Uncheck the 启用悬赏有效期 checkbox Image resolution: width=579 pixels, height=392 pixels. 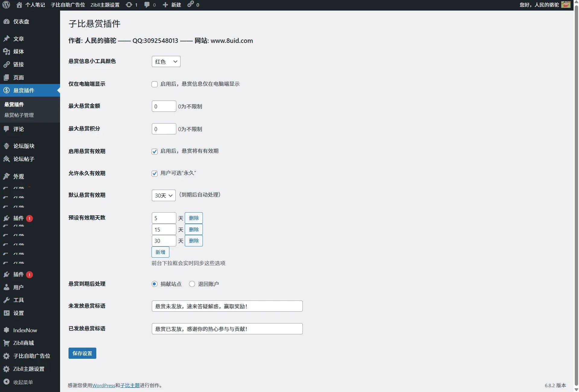point(154,152)
